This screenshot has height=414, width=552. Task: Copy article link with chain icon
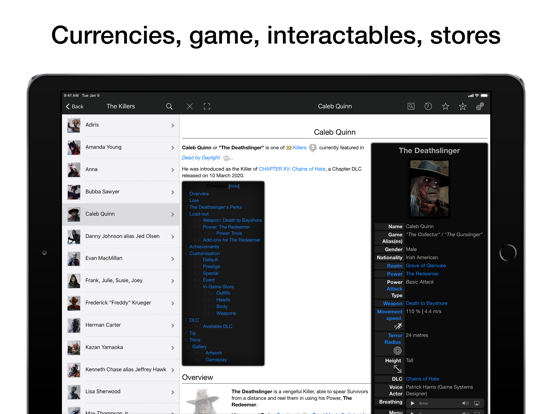pyautogui.click(x=480, y=106)
